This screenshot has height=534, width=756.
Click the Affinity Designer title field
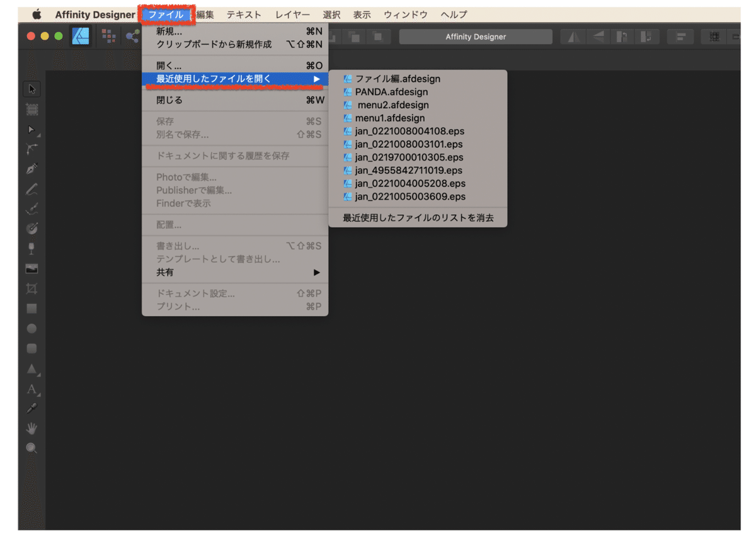476,37
